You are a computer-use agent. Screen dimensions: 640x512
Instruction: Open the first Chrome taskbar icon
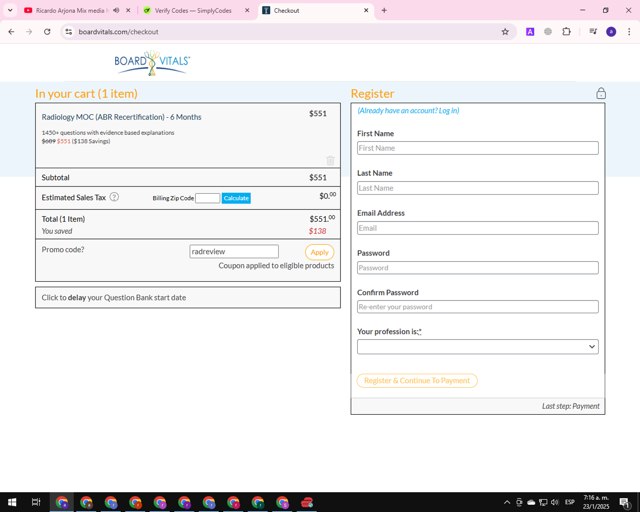point(62,502)
